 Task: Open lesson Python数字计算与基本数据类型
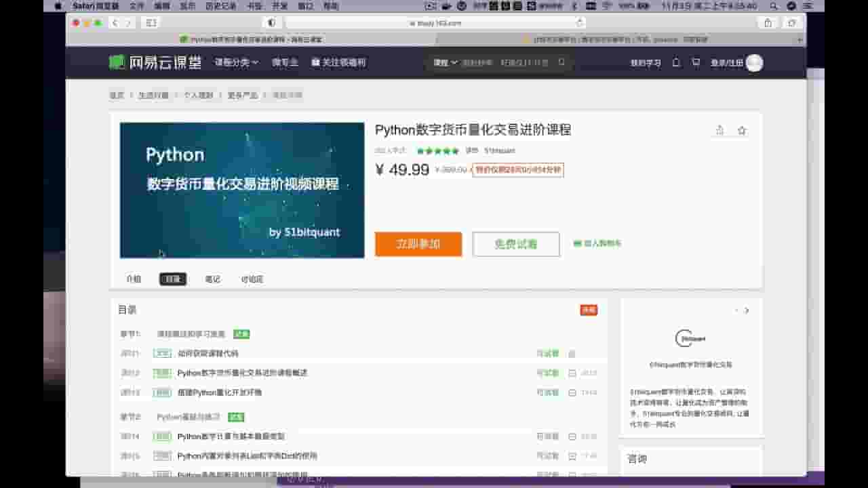pyautogui.click(x=231, y=436)
